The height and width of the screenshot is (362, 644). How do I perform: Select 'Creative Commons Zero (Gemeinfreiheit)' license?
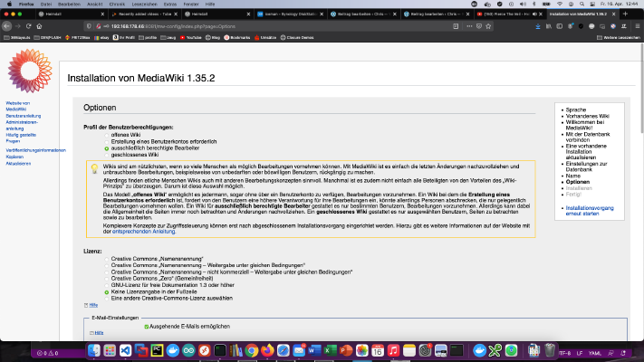(x=107, y=279)
